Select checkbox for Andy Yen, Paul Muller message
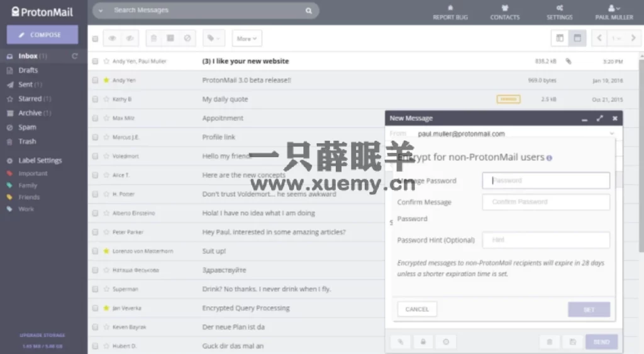 pyautogui.click(x=96, y=61)
